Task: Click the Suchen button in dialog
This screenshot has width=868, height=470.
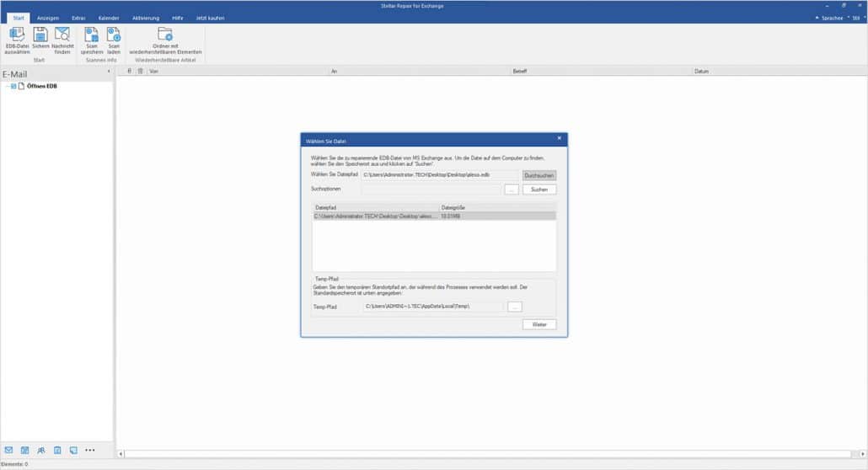Action: (x=539, y=190)
